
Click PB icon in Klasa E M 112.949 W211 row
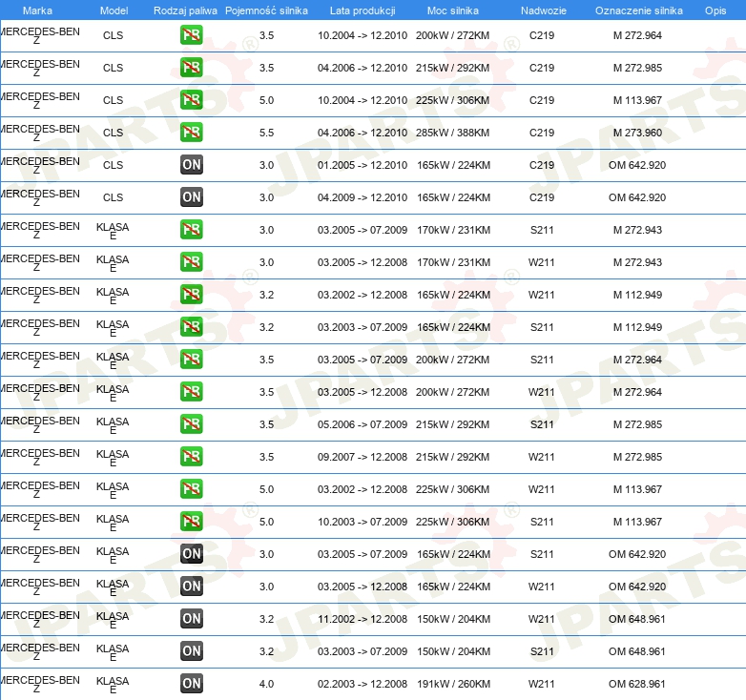(191, 295)
